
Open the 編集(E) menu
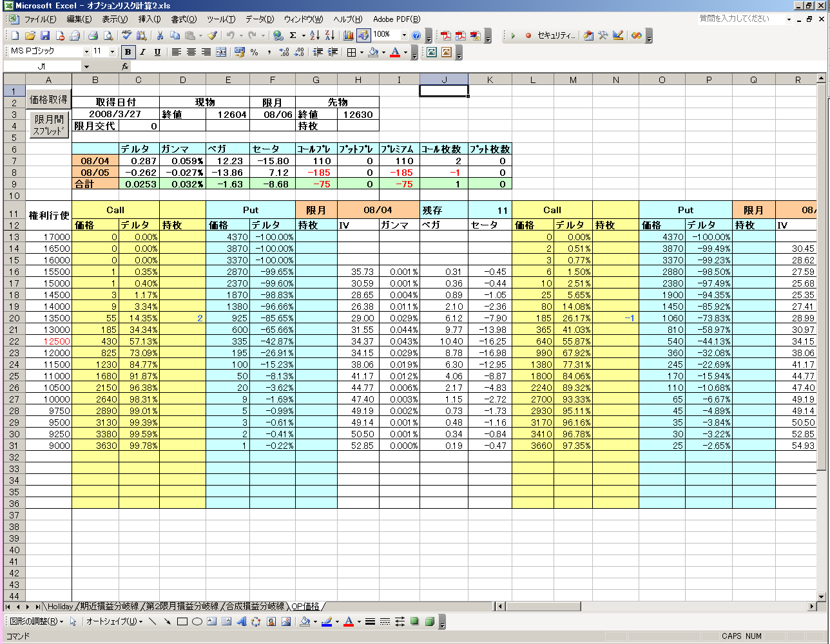79,19
